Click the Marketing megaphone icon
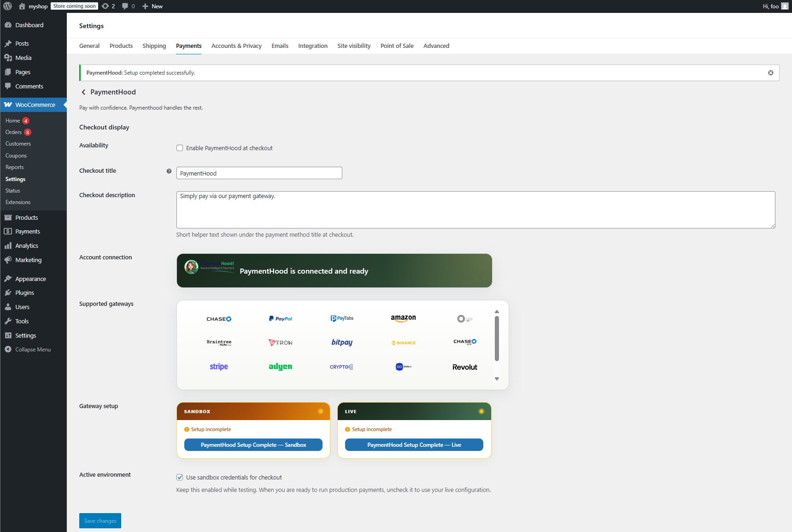 pos(8,260)
